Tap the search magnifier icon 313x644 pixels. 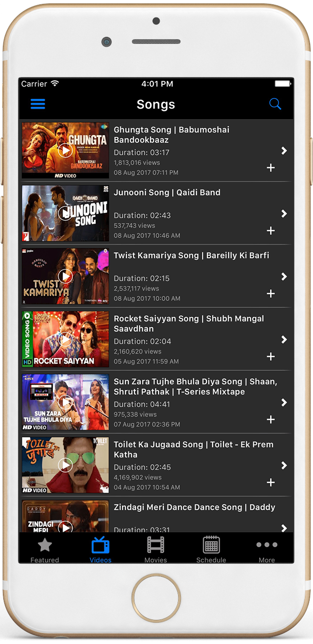[275, 104]
